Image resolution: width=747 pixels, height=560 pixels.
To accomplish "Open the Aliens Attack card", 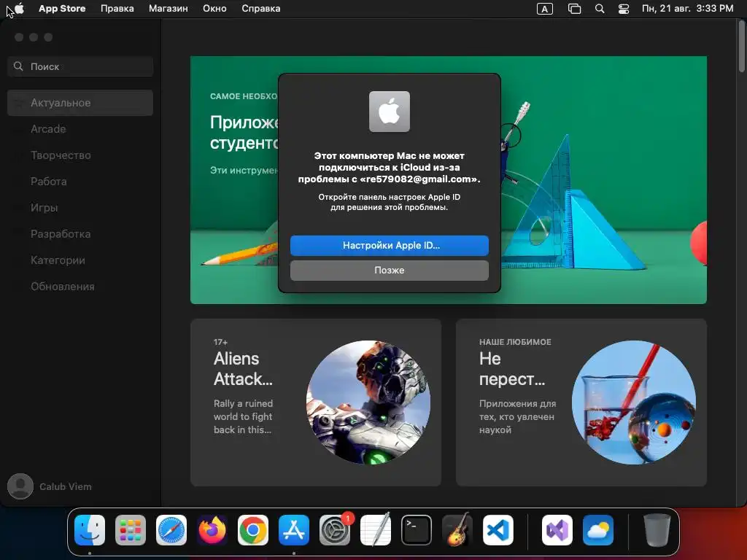I will (316, 402).
